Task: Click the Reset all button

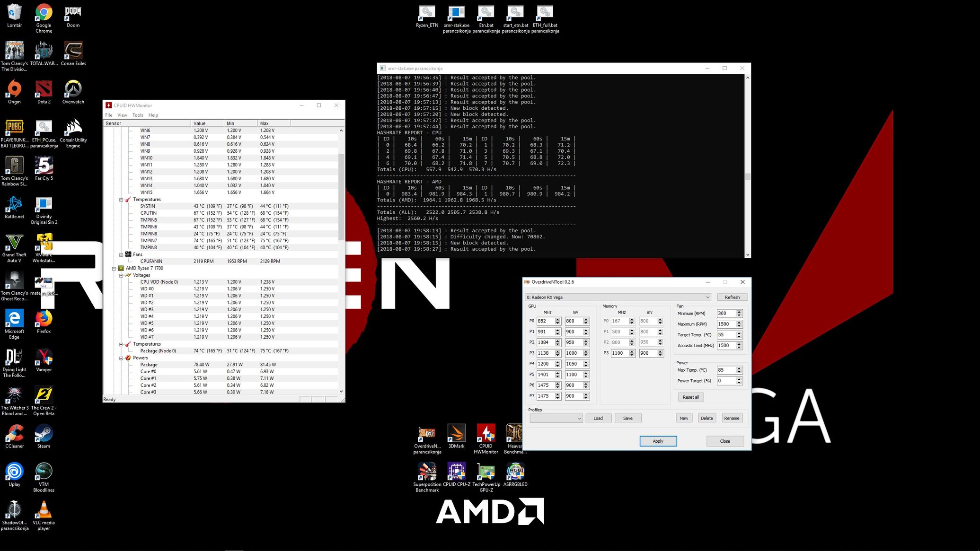Action: point(690,397)
